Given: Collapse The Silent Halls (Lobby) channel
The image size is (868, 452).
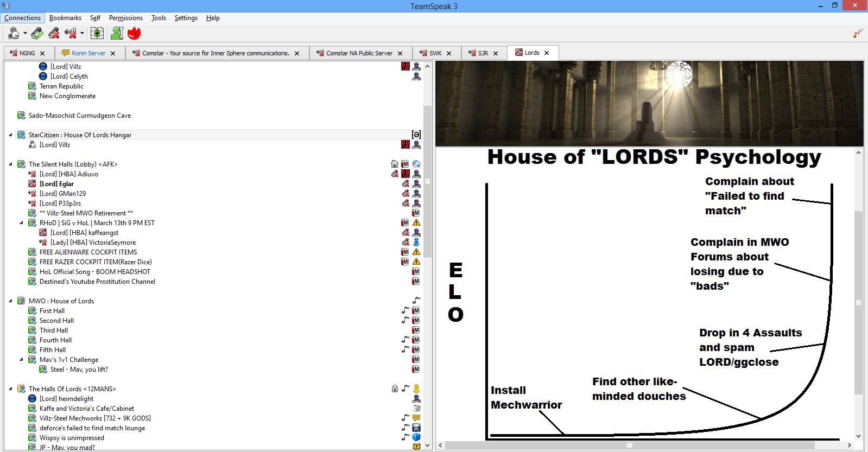Looking at the screenshot, I should click(x=10, y=164).
